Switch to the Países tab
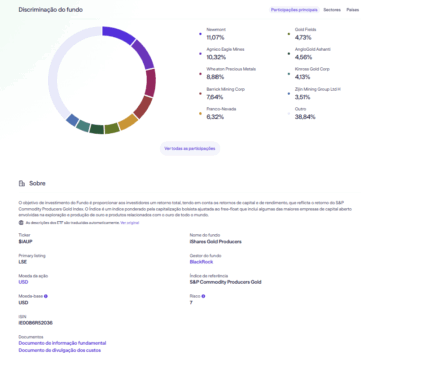Image resolution: width=430 pixels, height=368 pixels. pyautogui.click(x=353, y=10)
